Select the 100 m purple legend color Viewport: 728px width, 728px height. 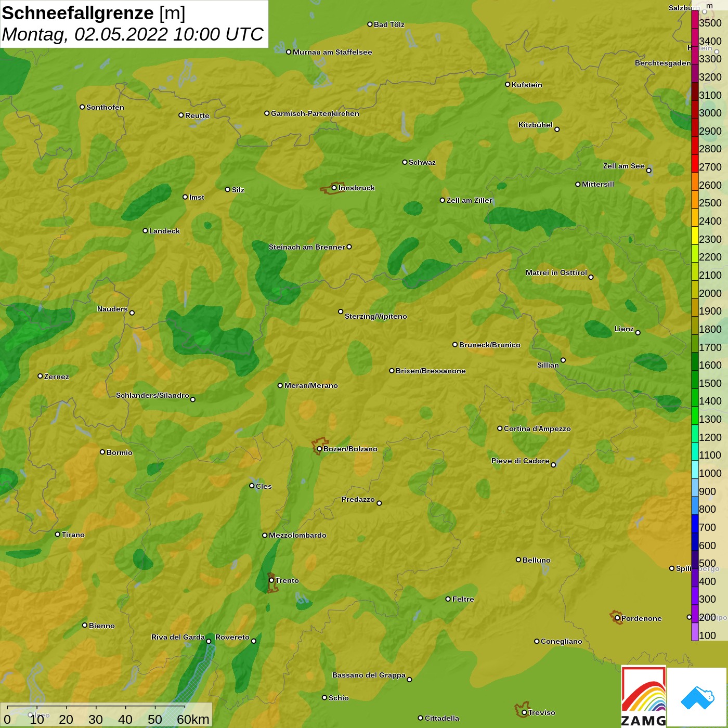[695, 632]
